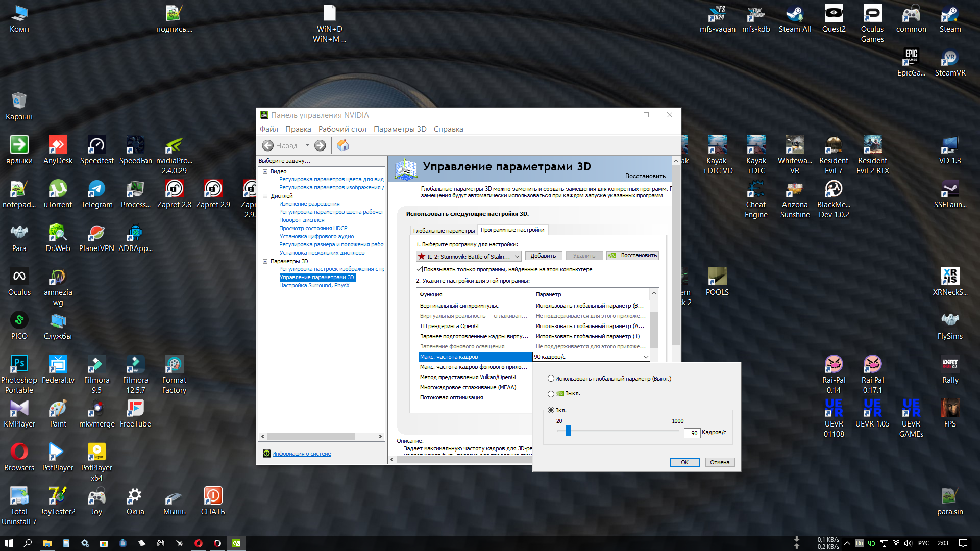This screenshot has width=980, height=551.
Task: Click the Отмена button
Action: 720,462
